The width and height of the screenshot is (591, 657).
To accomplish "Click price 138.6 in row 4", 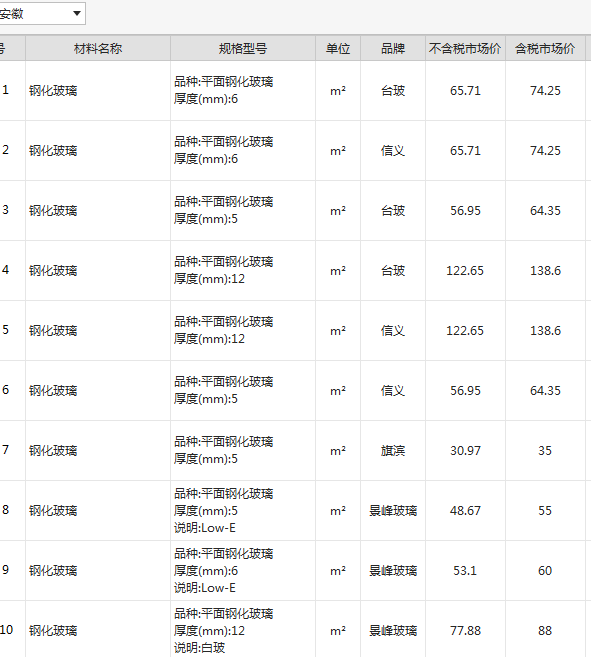I will [545, 270].
